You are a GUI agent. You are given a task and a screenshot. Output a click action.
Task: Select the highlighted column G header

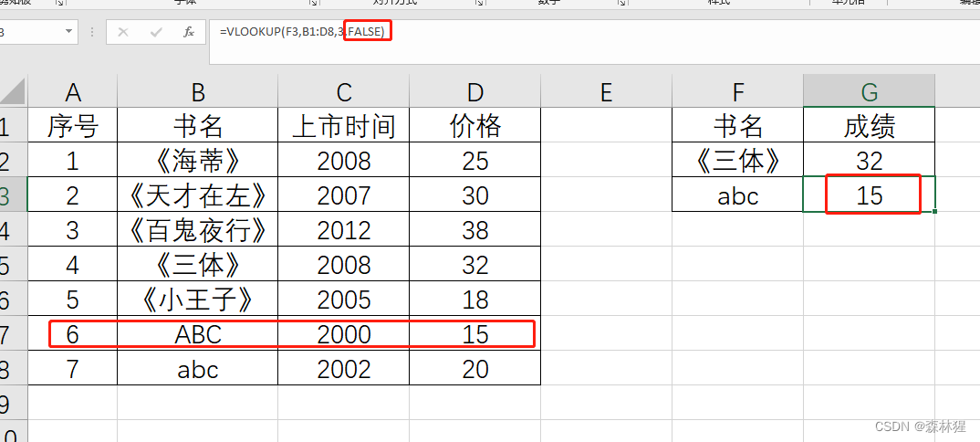coord(870,91)
